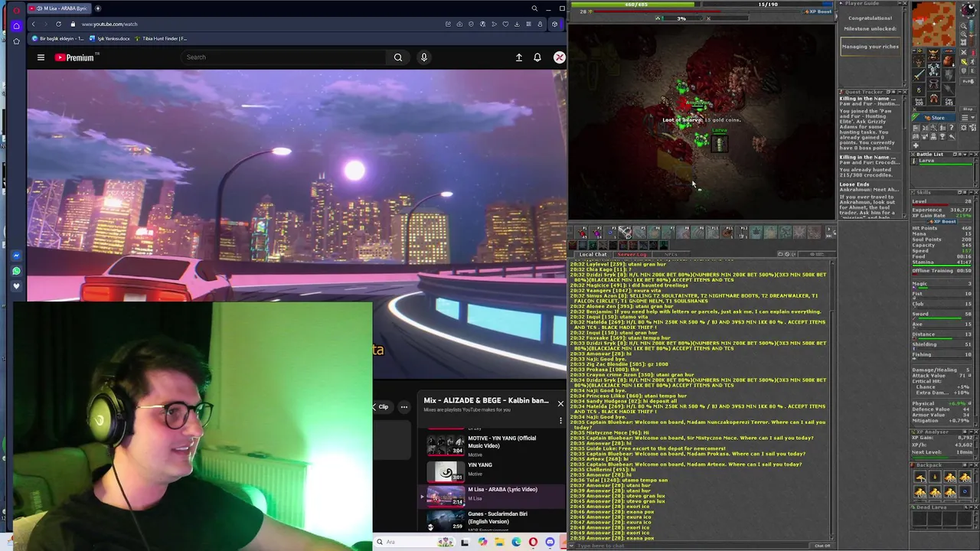Click the YouTube search magnifier button
Image resolution: width=980 pixels, height=551 pixels.
(398, 57)
